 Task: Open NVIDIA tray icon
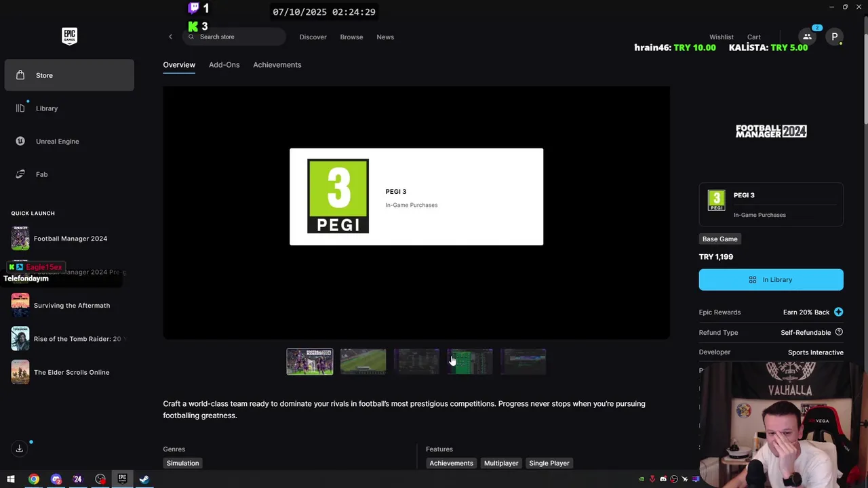642,479
